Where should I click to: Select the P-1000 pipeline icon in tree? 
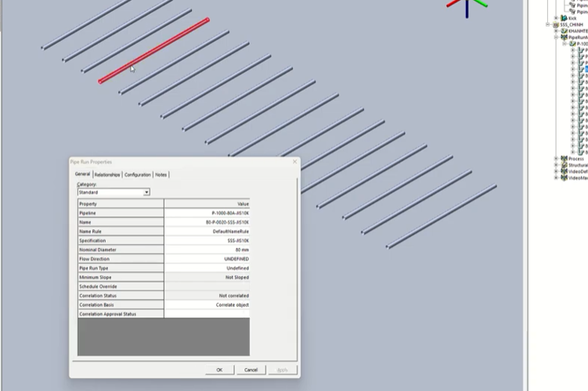[x=571, y=44]
